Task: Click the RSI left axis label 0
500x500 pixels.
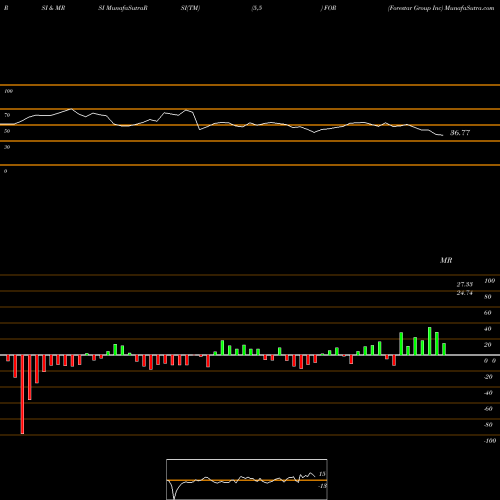Action: (x=5, y=171)
